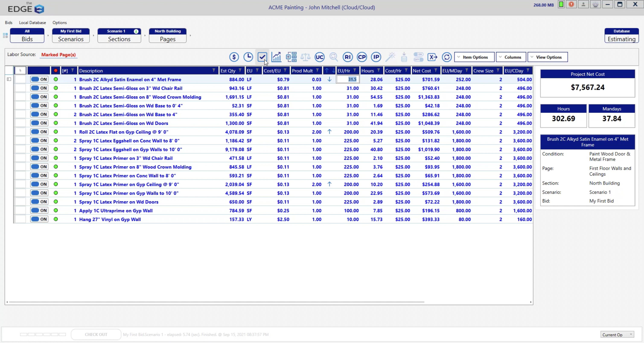Open the Columns dropdown

tap(511, 57)
